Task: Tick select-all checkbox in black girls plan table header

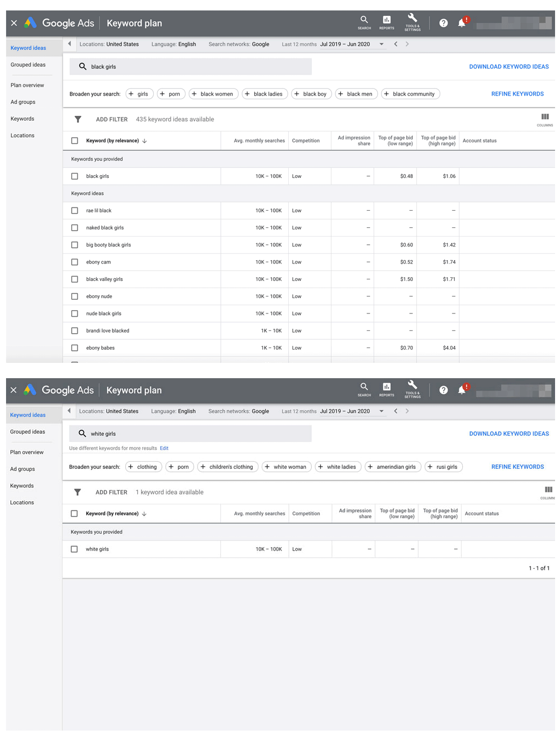Action: 75,141
